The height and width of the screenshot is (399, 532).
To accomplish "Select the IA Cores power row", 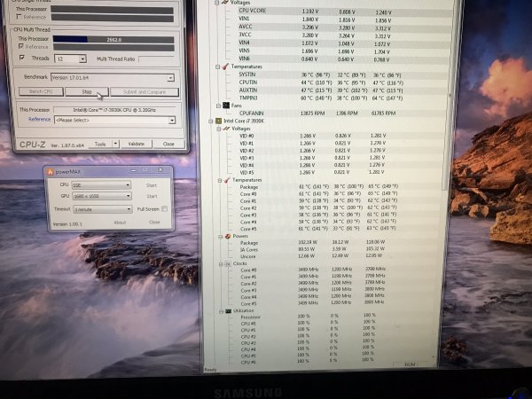I will coord(336,249).
